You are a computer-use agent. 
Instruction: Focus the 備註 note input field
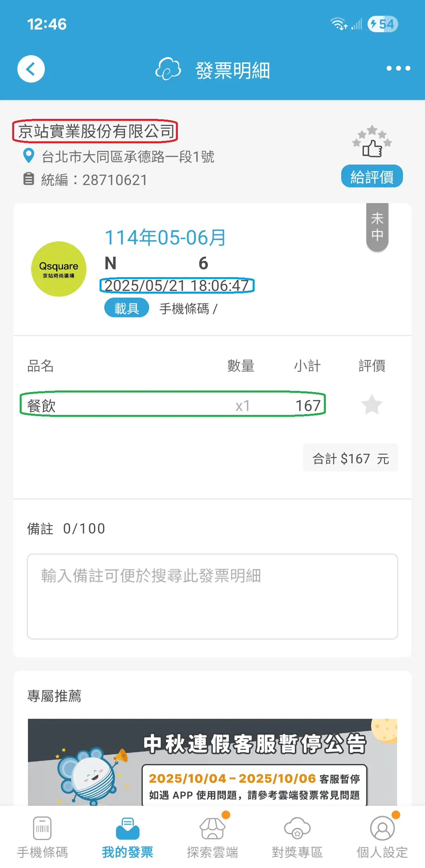213,596
